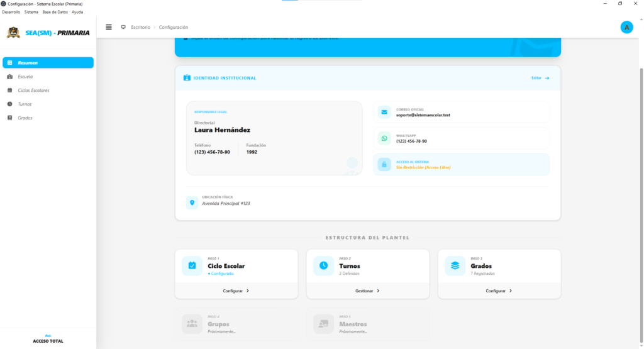Click the hamburger menu icon
The height and width of the screenshot is (349, 644).
109,27
